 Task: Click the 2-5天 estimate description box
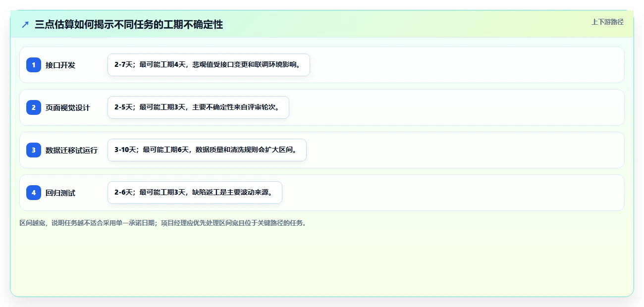(x=198, y=107)
